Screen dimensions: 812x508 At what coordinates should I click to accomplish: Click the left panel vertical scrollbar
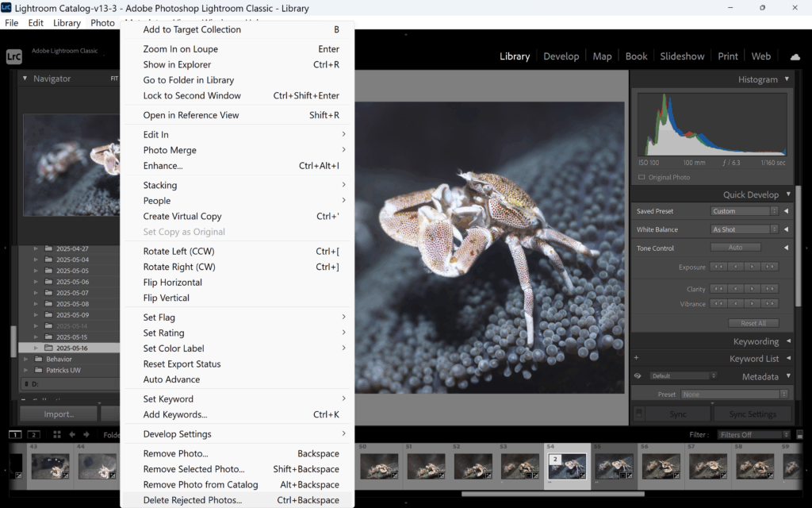click(x=14, y=341)
